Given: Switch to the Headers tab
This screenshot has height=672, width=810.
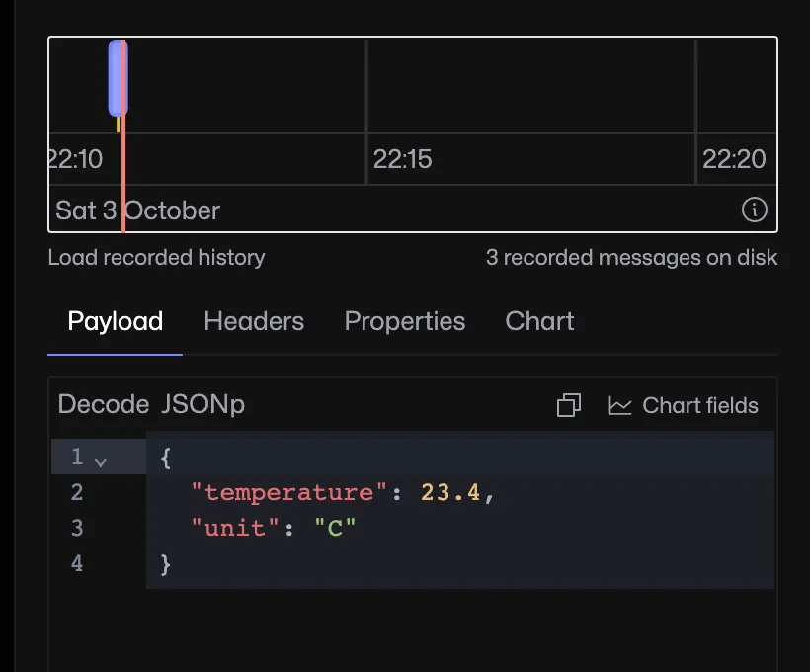Looking at the screenshot, I should coord(254,321).
